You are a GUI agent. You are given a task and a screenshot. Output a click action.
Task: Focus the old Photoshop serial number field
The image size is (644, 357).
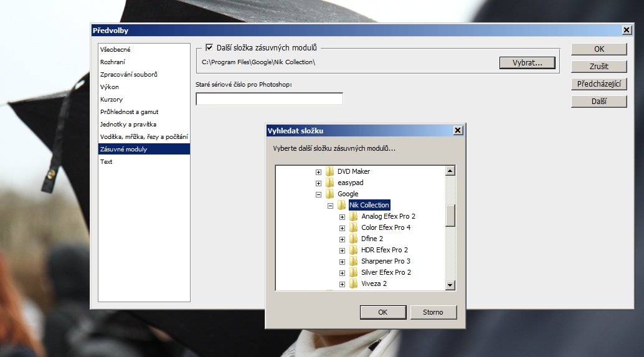269,99
